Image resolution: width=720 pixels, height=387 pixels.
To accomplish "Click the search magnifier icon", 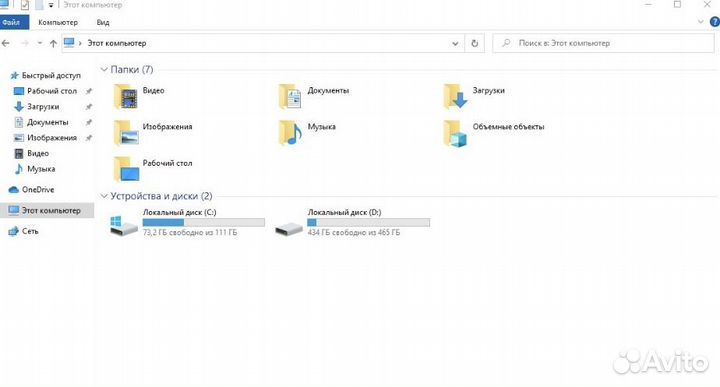I will pyautogui.click(x=506, y=43).
